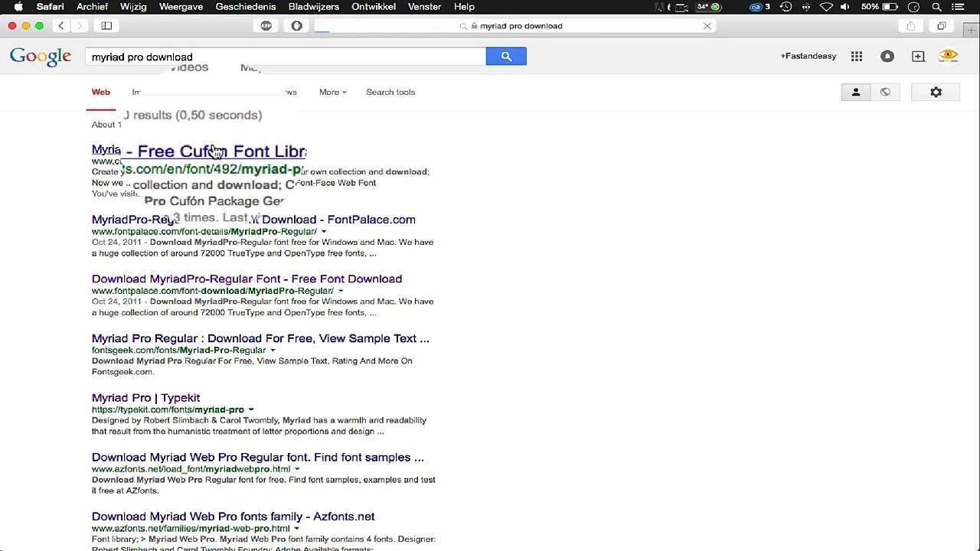This screenshot has height=551, width=980.
Task: Click the Google+ share box icon
Action: coord(918,56)
